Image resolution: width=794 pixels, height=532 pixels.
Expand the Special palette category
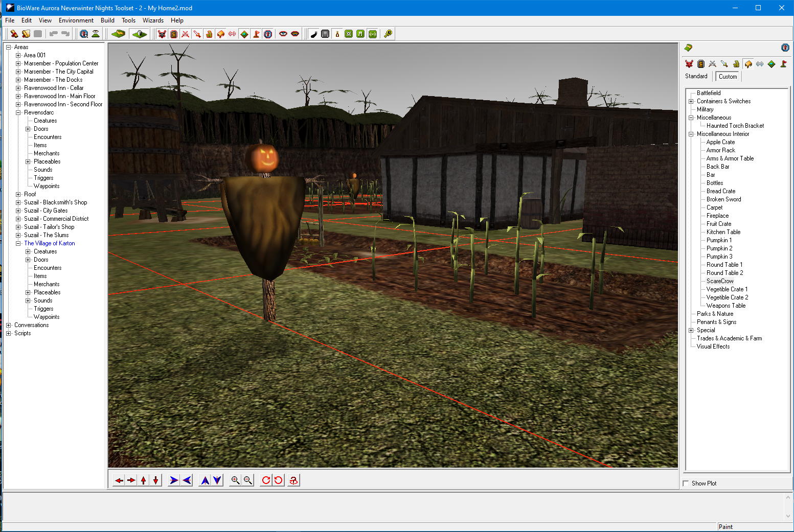pyautogui.click(x=691, y=330)
